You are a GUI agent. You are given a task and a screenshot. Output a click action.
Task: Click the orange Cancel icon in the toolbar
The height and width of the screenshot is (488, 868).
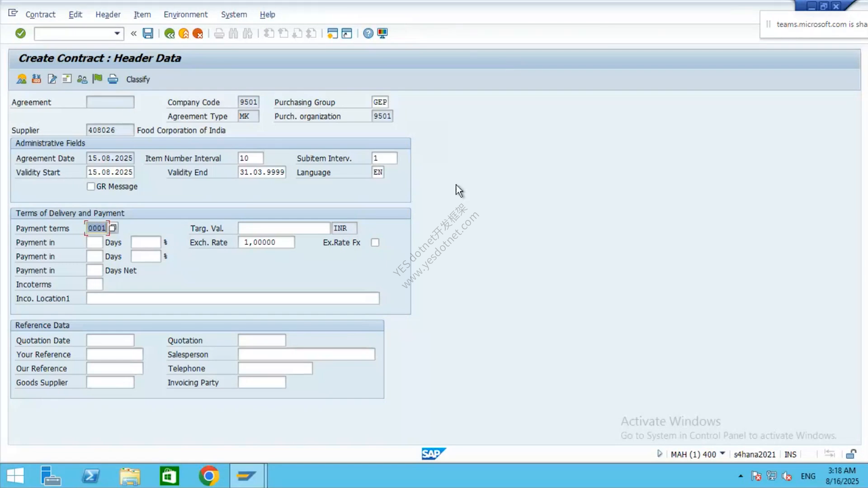click(198, 33)
